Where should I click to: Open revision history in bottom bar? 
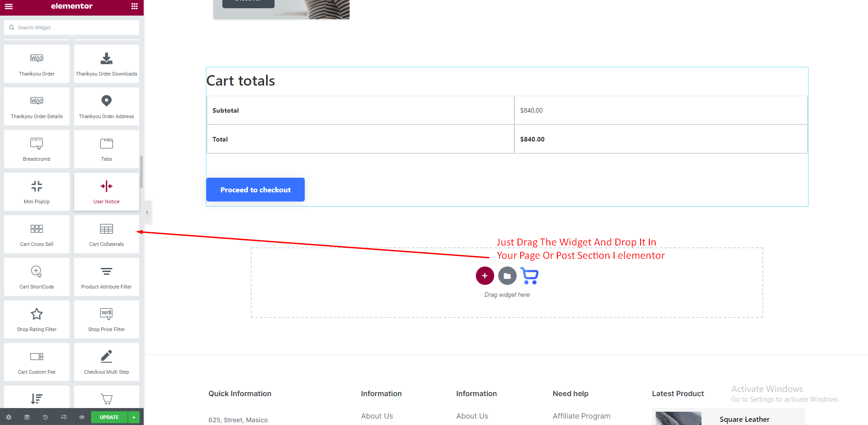coord(45,417)
